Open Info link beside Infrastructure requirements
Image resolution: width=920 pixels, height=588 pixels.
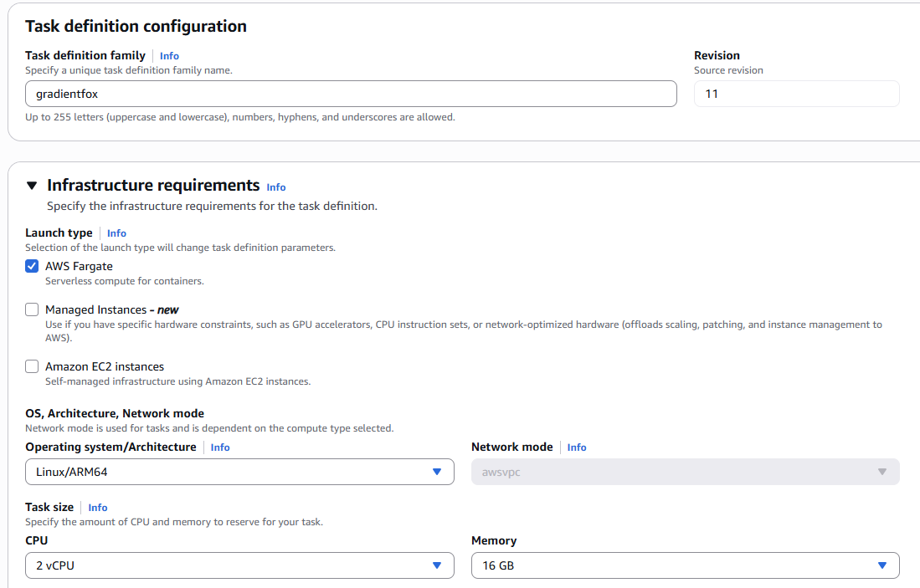[x=276, y=187]
